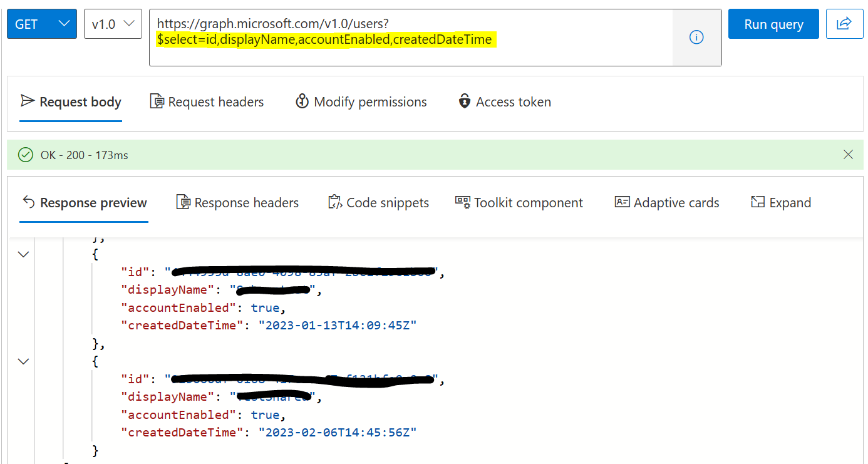Click the OK - 200 - 173ms status text
Image resolution: width=868 pixels, height=464 pixels.
pyautogui.click(x=85, y=155)
